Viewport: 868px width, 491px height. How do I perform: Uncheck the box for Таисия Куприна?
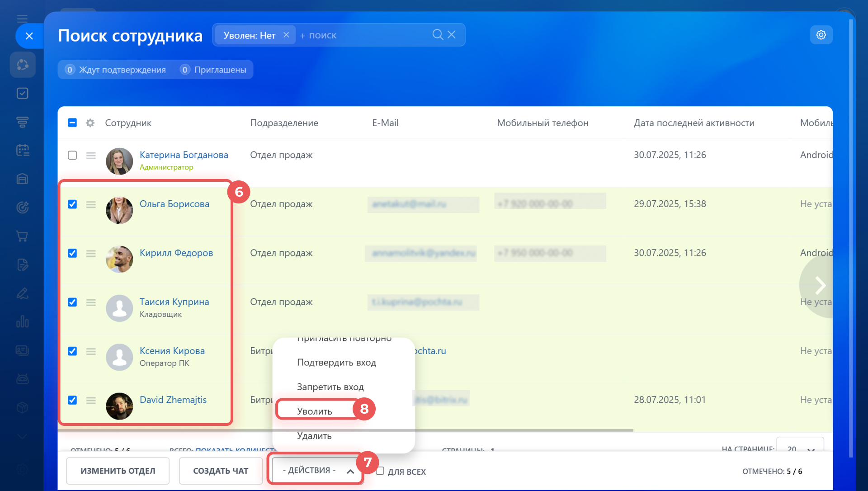(72, 302)
